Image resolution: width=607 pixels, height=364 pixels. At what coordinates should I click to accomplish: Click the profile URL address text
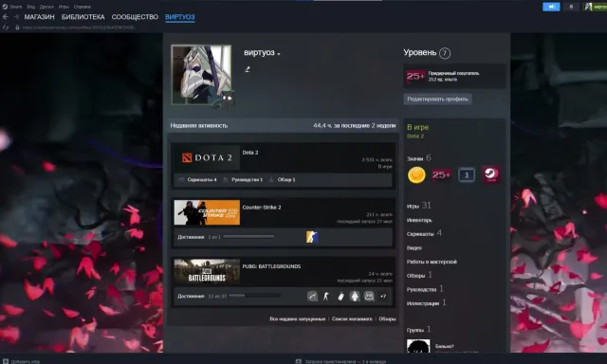[x=79, y=27]
